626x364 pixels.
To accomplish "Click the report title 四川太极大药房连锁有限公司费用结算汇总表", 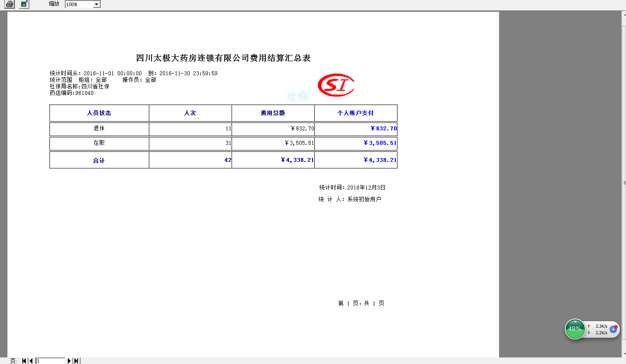I will tap(223, 58).
